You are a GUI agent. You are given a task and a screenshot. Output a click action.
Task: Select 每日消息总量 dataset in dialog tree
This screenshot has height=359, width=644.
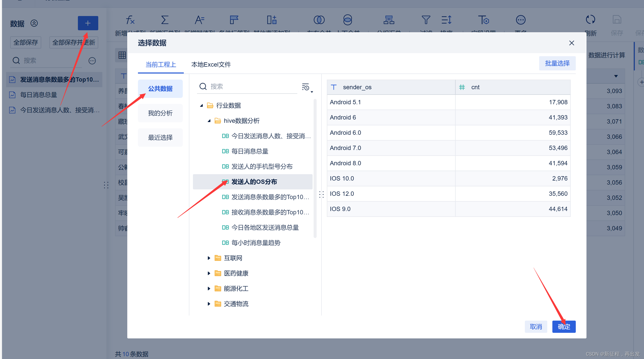click(x=253, y=151)
